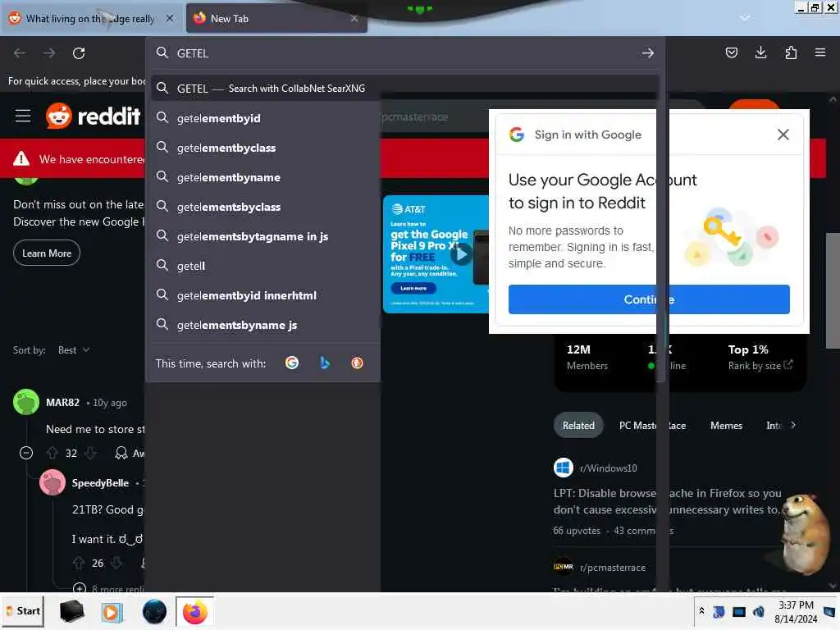Open the Firefox downloads icon

pos(760,52)
